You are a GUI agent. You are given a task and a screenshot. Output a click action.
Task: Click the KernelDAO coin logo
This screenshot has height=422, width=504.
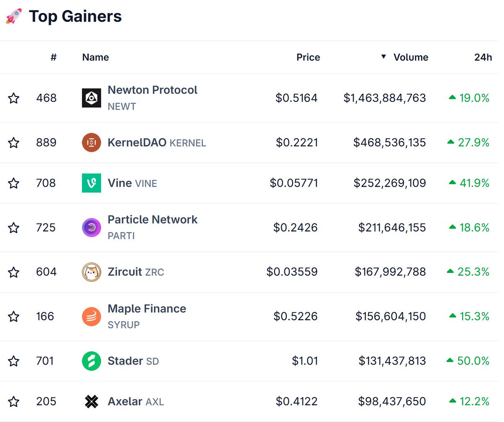pos(91,142)
